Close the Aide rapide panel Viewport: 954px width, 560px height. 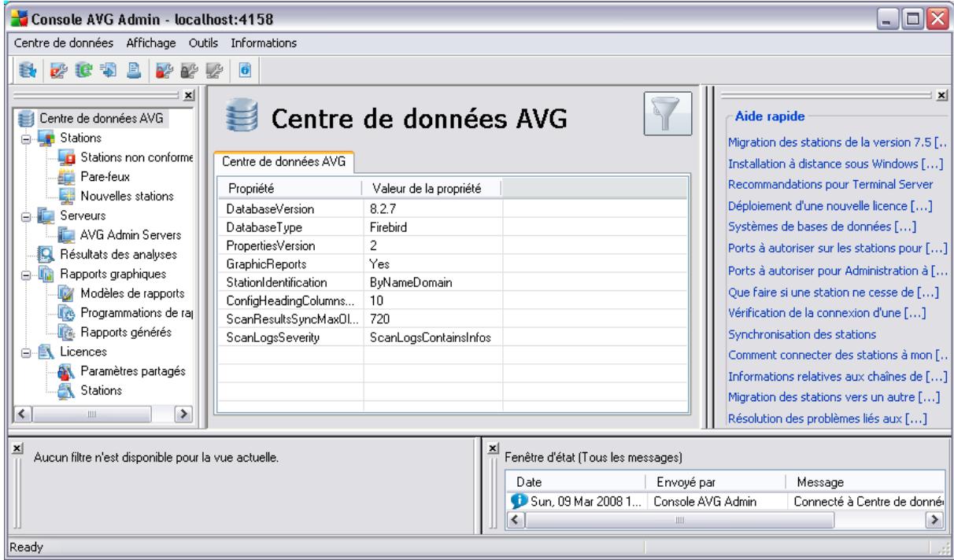(942, 95)
